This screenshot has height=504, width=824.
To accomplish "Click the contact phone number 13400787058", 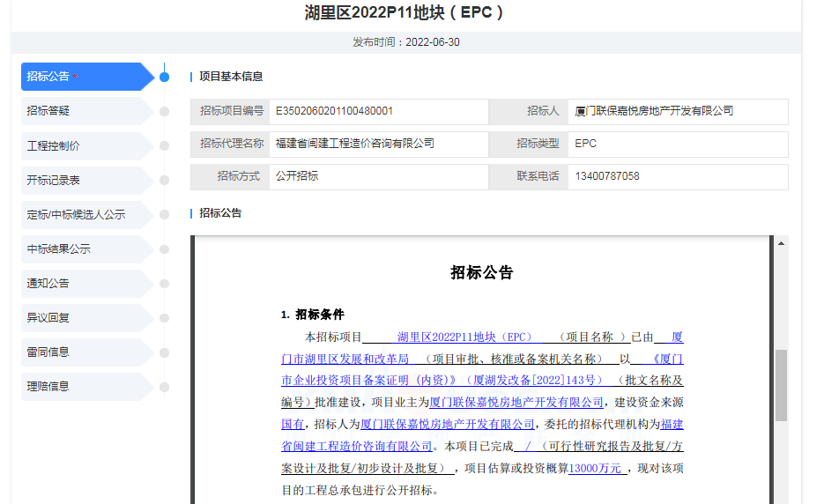I will pyautogui.click(x=607, y=176).
